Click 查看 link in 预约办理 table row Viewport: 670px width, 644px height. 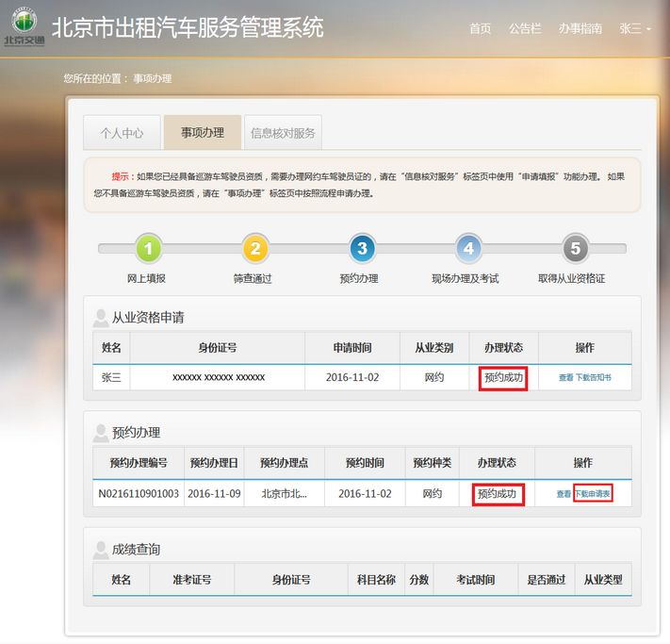coord(564,494)
